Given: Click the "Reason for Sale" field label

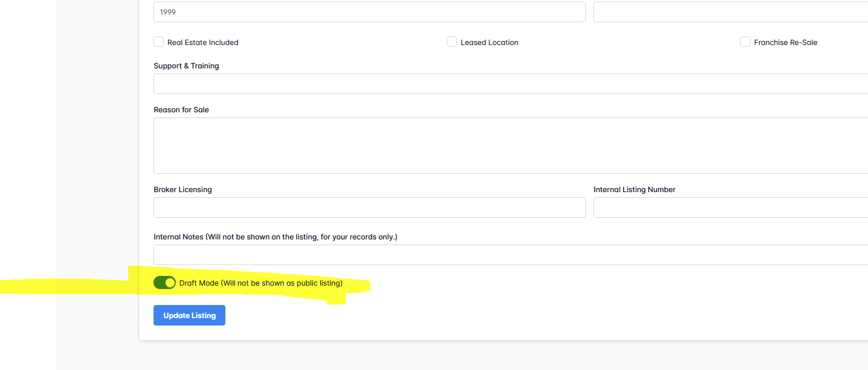Looking at the screenshot, I should click(181, 109).
